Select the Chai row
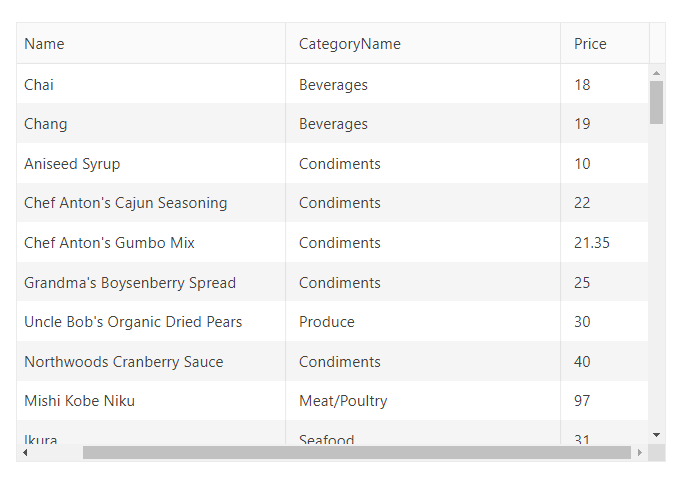The width and height of the screenshot is (690, 483). click(39, 85)
